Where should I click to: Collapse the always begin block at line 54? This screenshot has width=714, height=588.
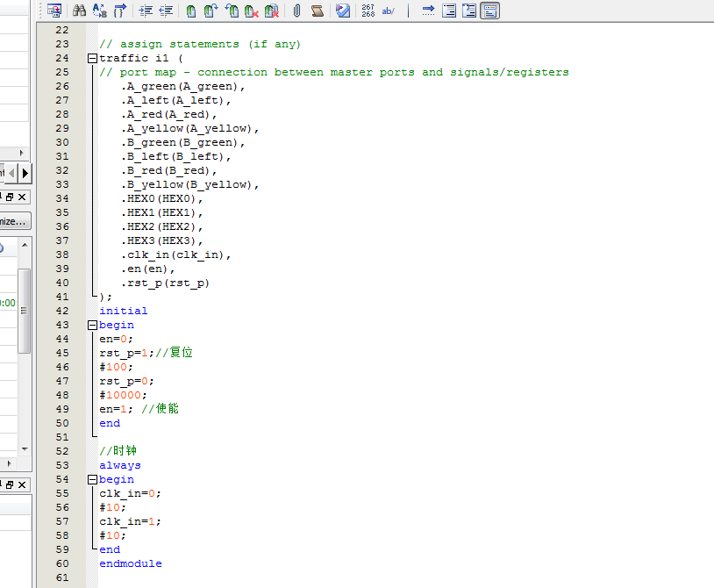point(92,479)
